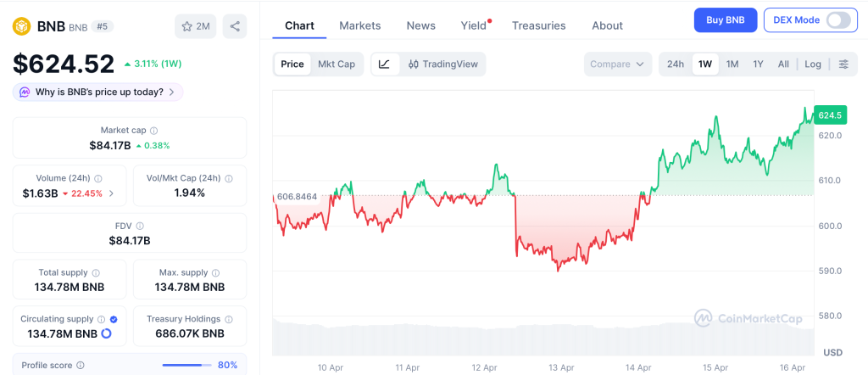Click the FDV info icon

tap(140, 226)
